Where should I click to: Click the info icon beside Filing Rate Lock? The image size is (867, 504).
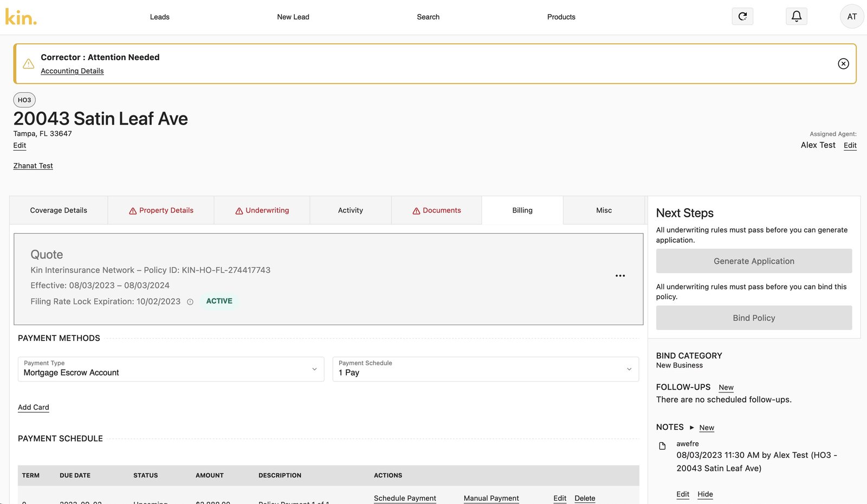[190, 302]
